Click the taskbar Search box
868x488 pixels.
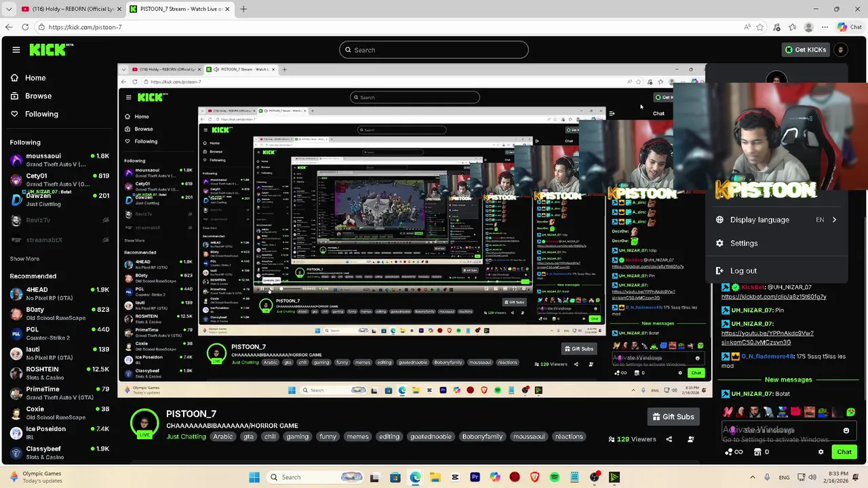pos(316,477)
